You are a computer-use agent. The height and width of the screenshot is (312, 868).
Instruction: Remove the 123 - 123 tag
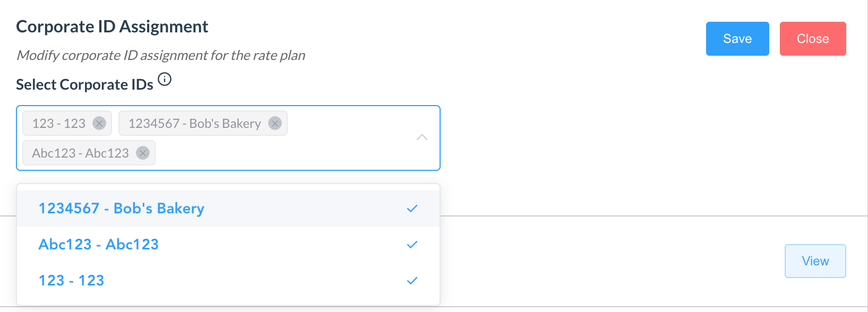coord(99,124)
